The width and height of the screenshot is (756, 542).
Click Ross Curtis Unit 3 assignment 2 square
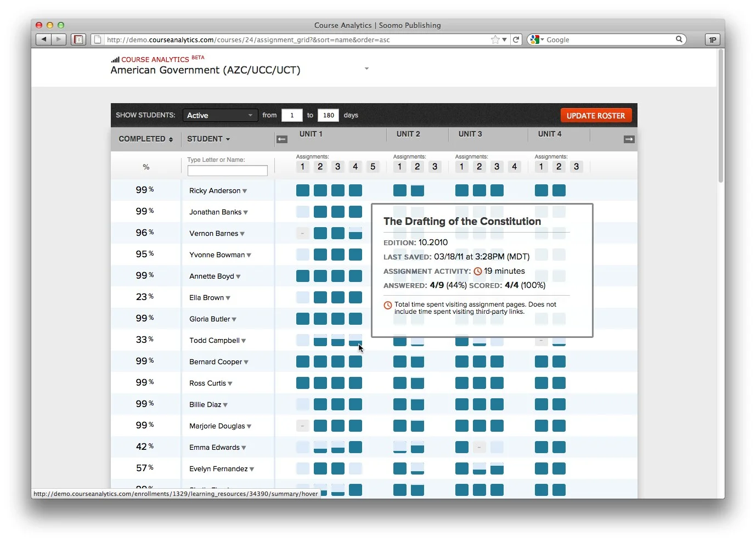[x=479, y=383]
